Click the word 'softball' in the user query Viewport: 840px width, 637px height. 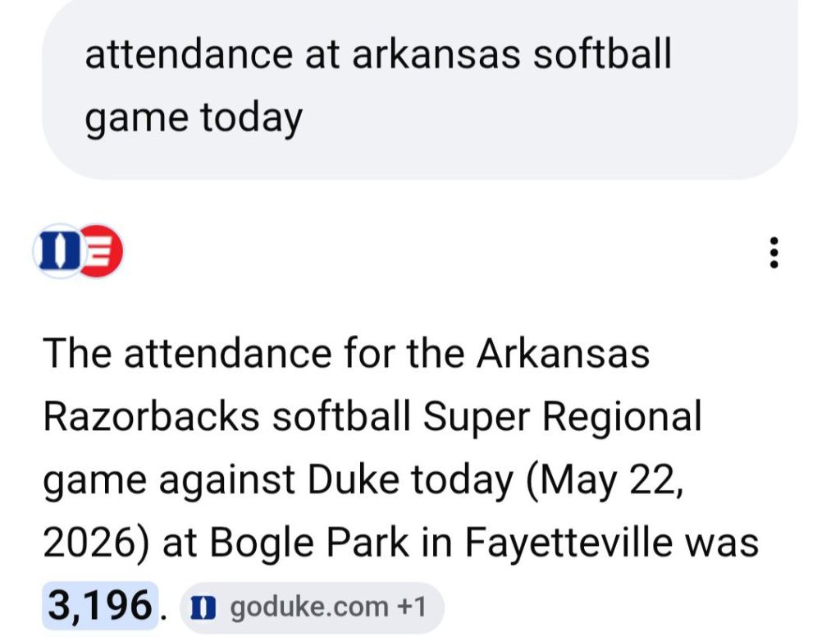[x=602, y=53]
